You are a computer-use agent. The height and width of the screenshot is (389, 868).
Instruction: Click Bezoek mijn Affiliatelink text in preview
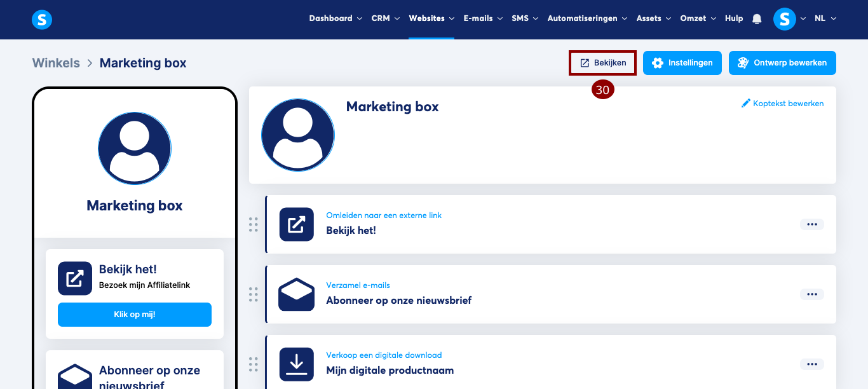(x=145, y=285)
